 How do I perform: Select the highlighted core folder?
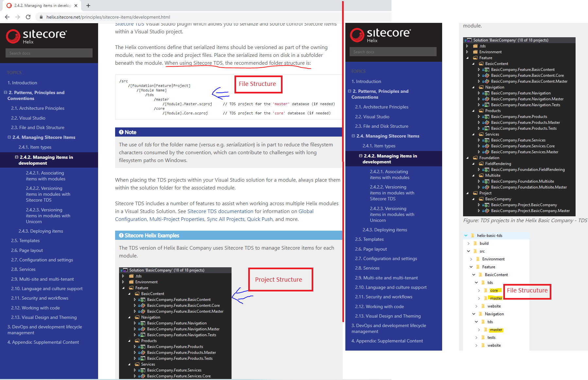[494, 290]
